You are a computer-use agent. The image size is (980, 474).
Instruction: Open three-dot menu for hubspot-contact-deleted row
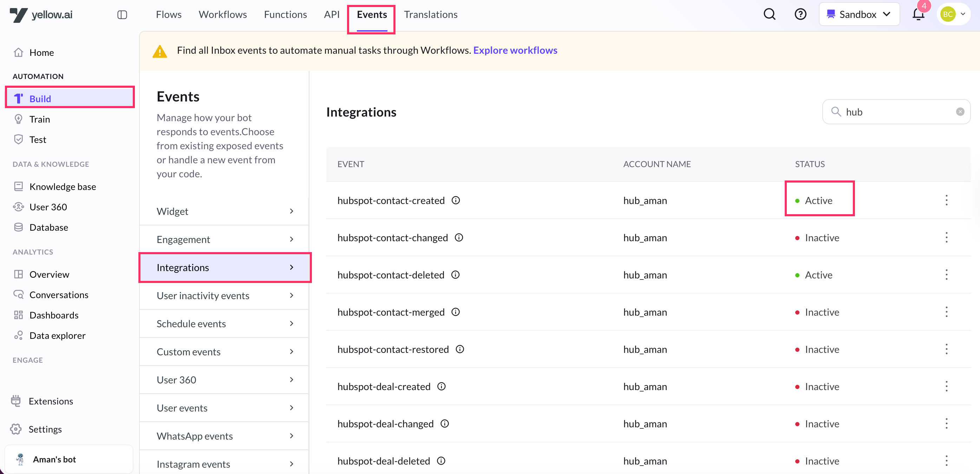[x=946, y=275]
